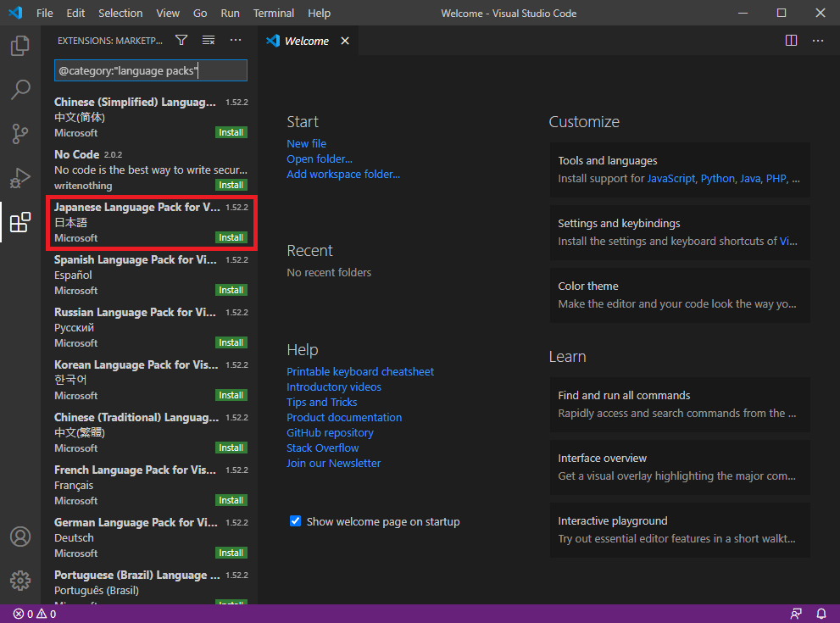Screen dimensions: 840x623
Task: Open the Run menu
Action: (231, 13)
